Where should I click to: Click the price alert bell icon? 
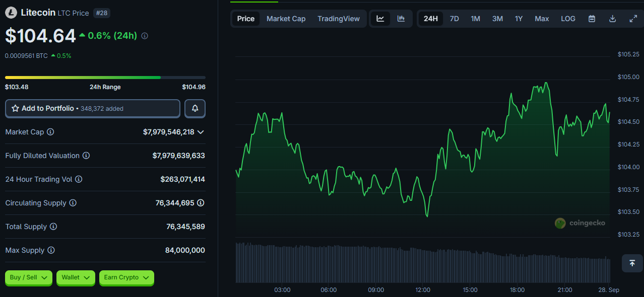(195, 108)
